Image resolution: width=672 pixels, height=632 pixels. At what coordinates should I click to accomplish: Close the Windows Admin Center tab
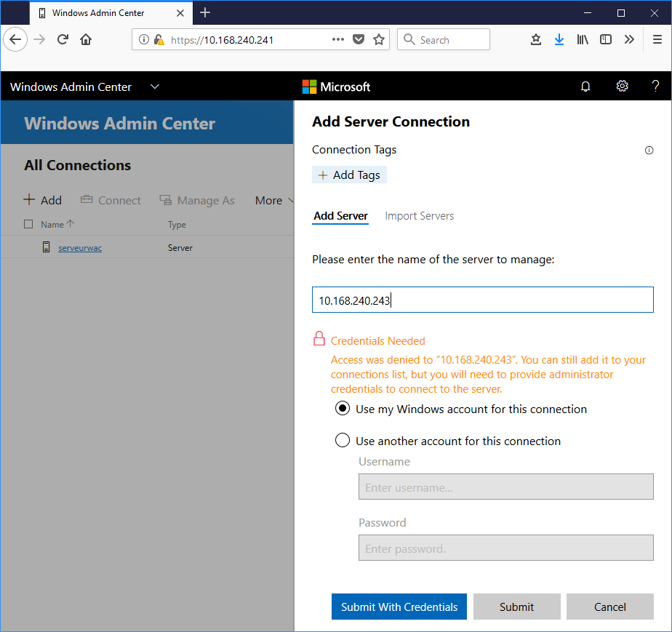point(180,13)
